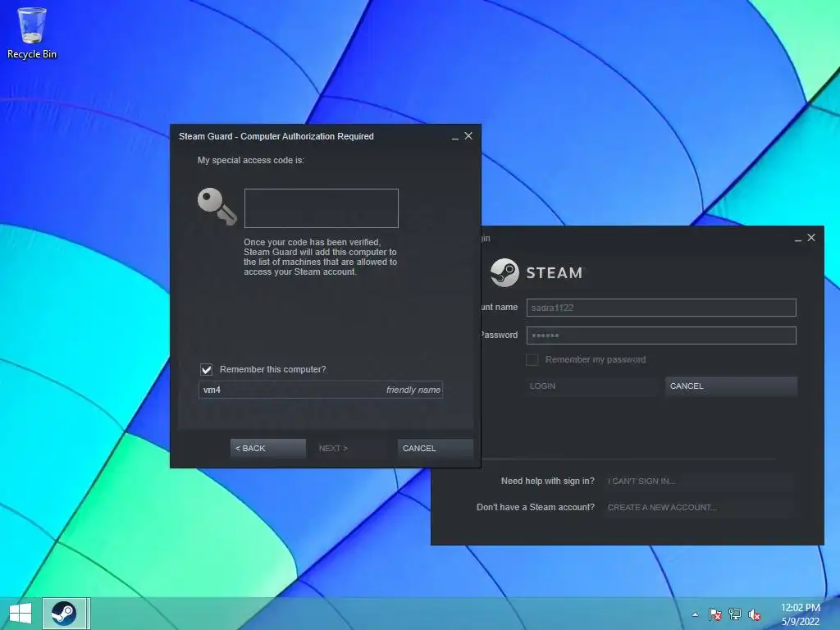Click the STEAM wordmark text

(554, 272)
